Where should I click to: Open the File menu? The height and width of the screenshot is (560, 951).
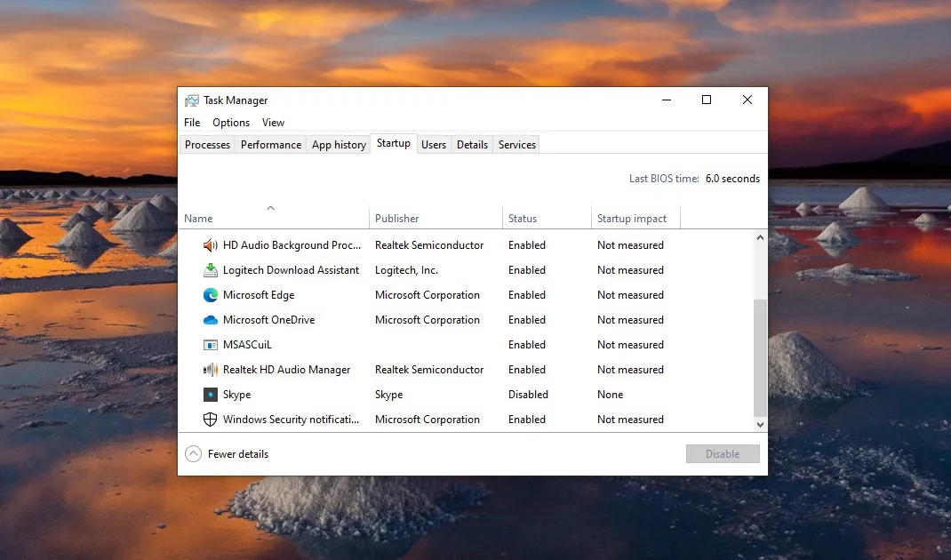(192, 123)
